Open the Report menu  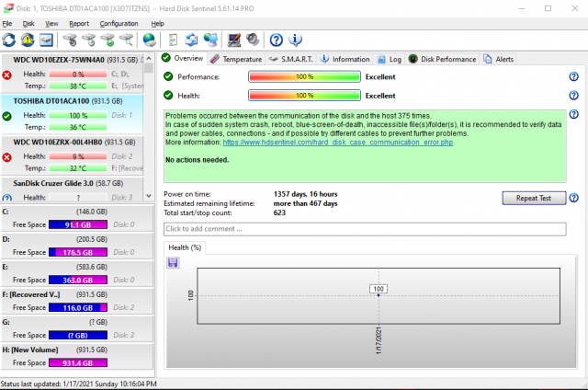click(79, 23)
